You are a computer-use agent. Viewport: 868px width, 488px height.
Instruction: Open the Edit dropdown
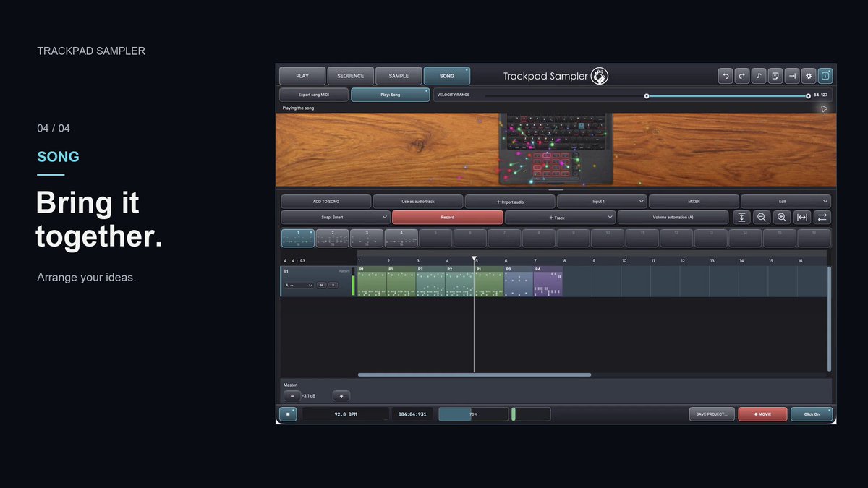click(786, 202)
